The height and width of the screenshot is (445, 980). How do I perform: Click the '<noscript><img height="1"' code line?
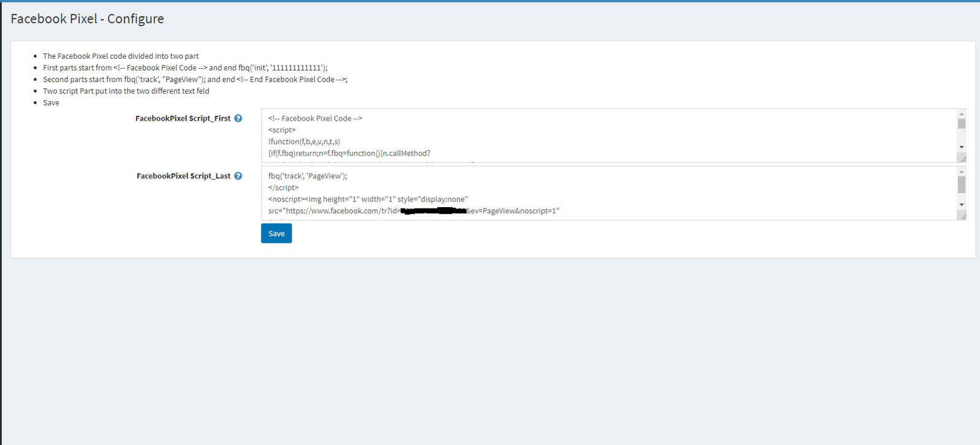click(368, 199)
